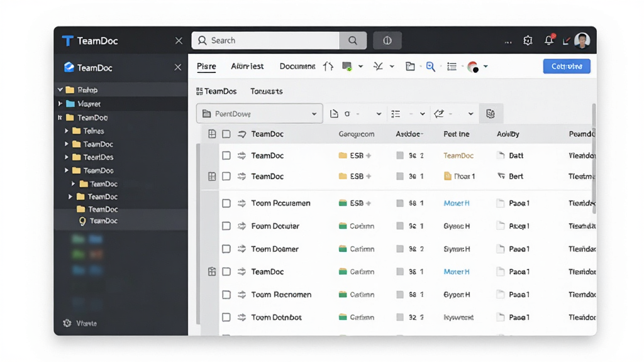Close the TeamDoc sidebar panel below the title bar
Screen dimensions: 644x362
pos(178,67)
